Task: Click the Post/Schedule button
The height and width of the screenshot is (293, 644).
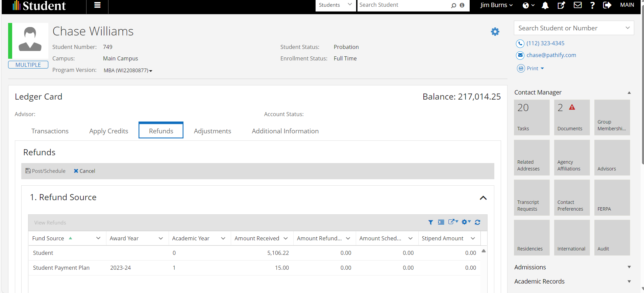Action: 46,171
